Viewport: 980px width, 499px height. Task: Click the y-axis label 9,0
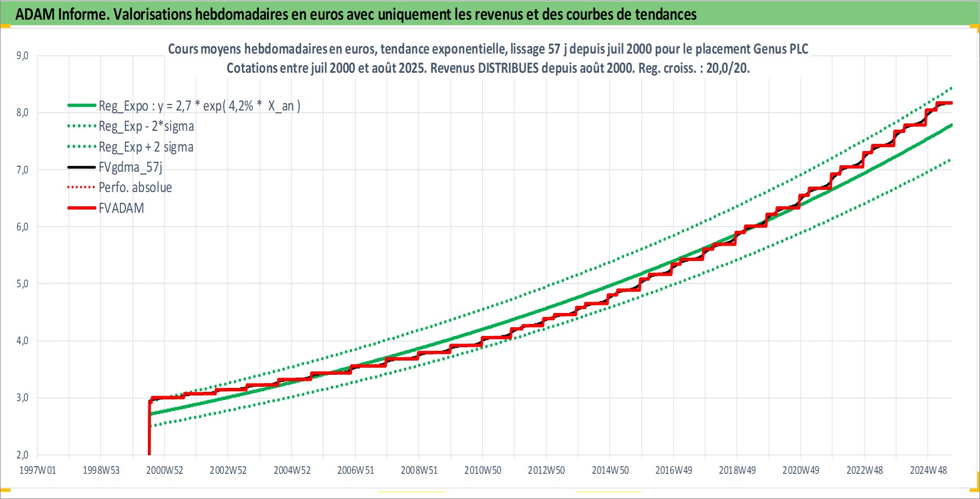[22, 56]
